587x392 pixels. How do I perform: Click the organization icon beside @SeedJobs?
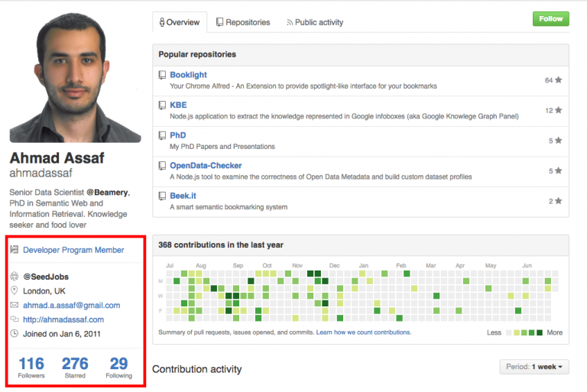[15, 277]
